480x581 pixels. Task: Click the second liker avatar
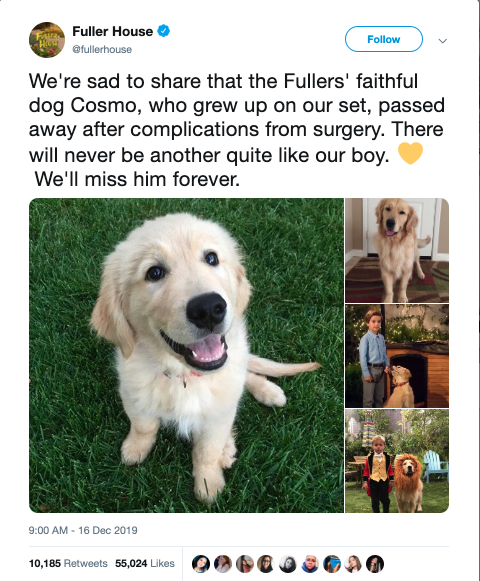[x=222, y=564]
